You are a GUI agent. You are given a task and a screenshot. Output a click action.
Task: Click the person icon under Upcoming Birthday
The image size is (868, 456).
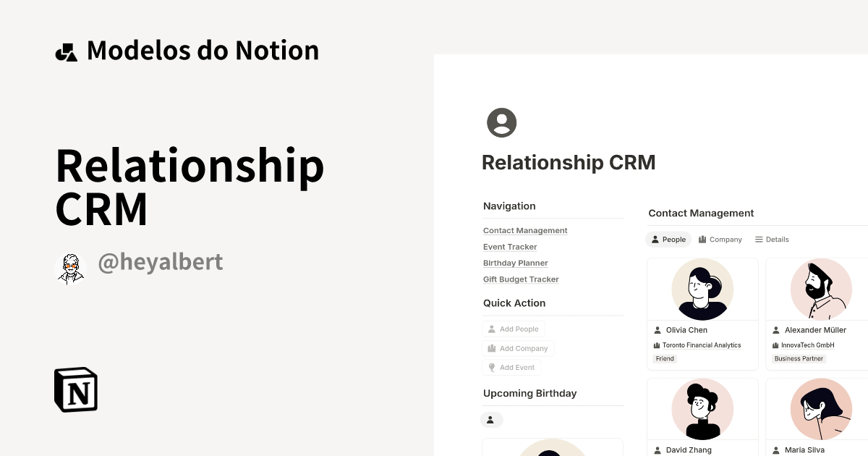(492, 419)
